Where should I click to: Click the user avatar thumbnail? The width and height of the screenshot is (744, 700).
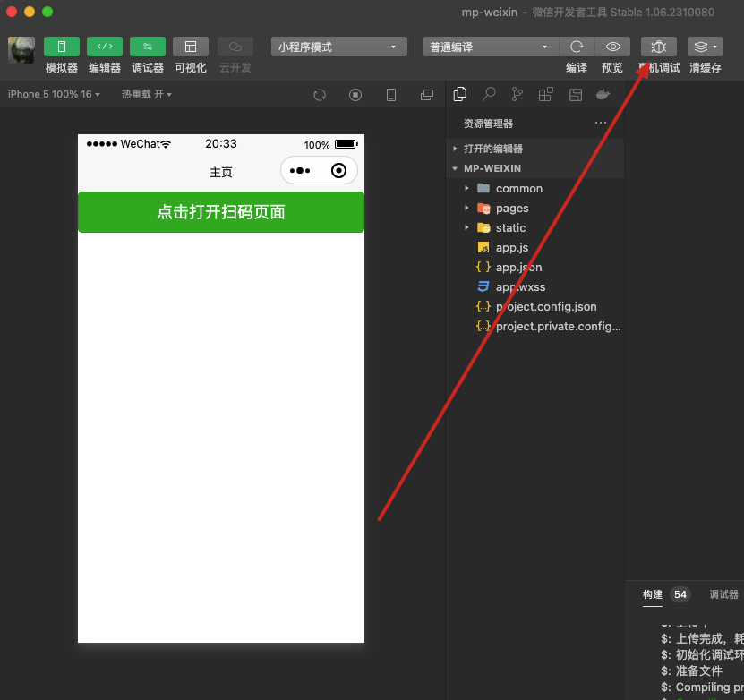[21, 50]
